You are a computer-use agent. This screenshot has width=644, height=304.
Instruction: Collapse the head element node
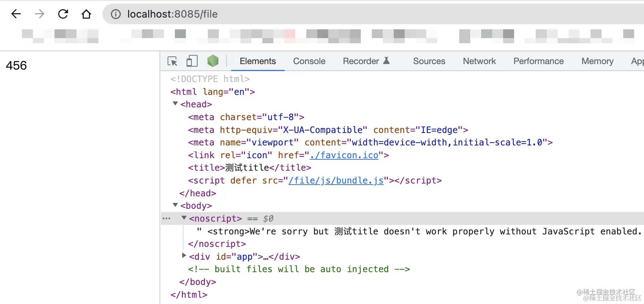coord(175,104)
